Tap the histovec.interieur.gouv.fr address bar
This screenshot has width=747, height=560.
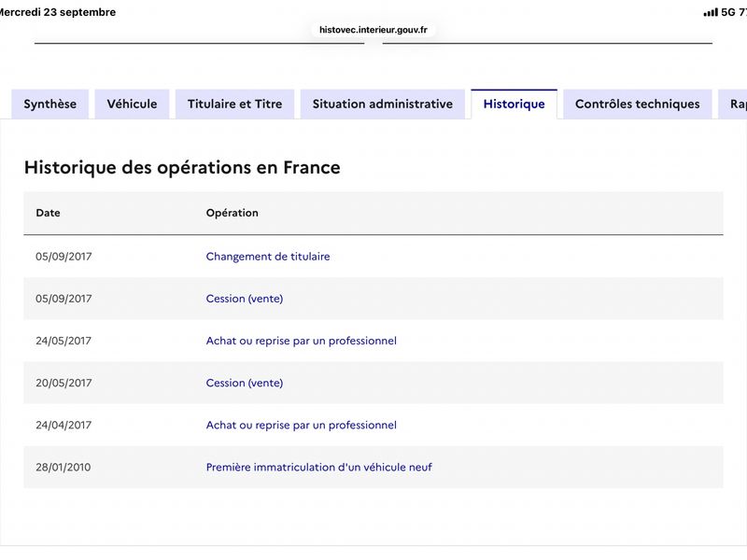(373, 30)
